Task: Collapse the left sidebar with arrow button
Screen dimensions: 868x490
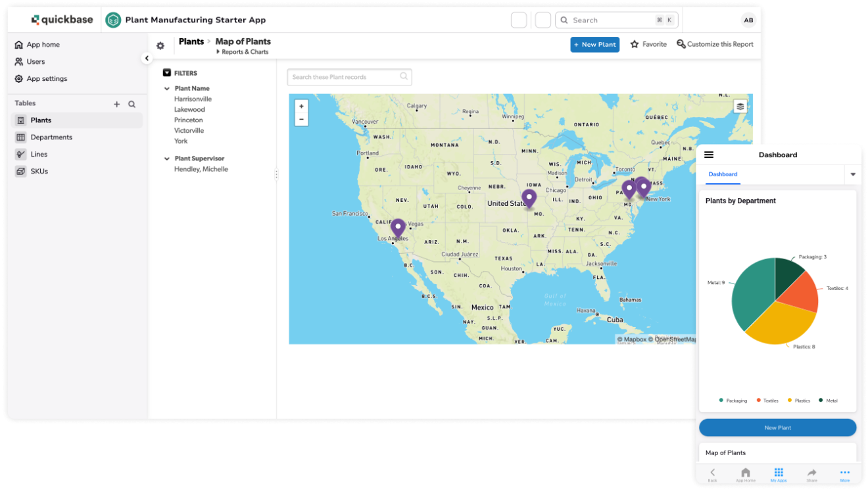Action: (x=147, y=59)
